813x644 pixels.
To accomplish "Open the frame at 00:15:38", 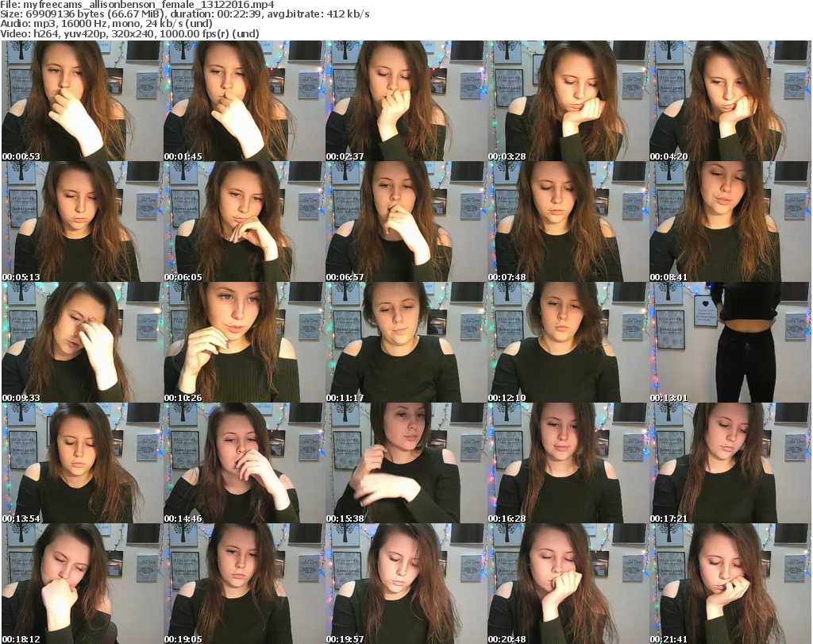I will (406, 463).
